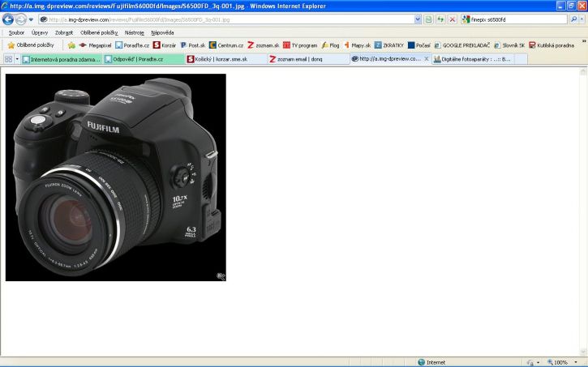Open the ZKRATKY favorites link
Image resolution: width=588 pixels, height=367 pixels.
pos(388,45)
